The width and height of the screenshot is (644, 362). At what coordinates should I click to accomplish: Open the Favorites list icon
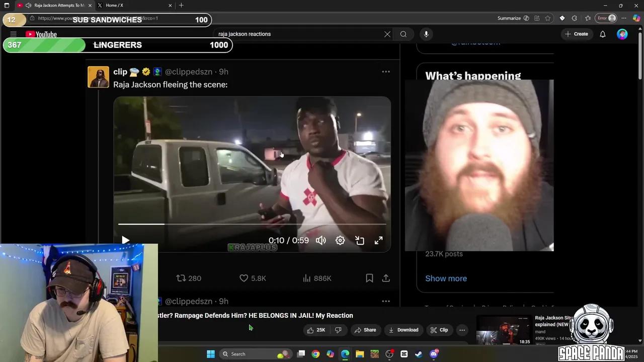point(588,18)
